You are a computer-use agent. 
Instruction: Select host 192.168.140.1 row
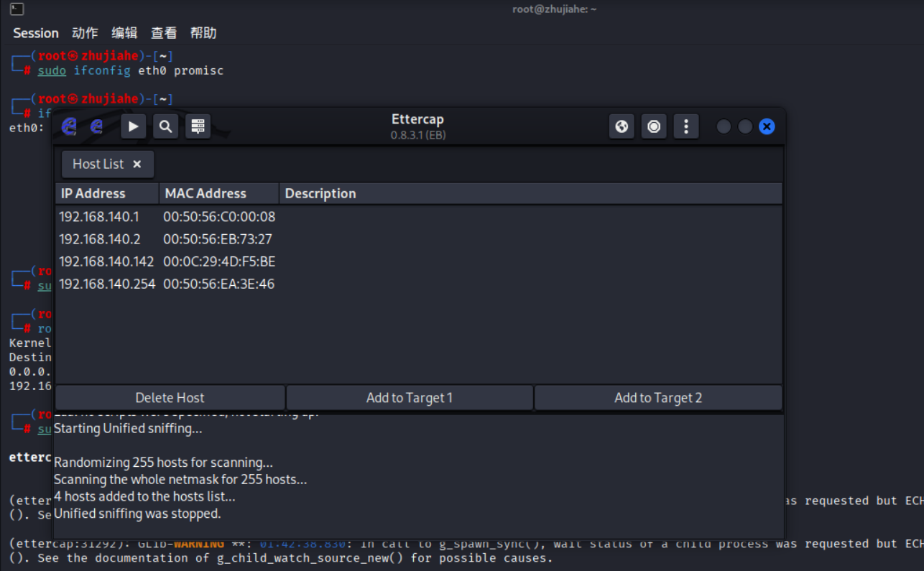pyautogui.click(x=418, y=216)
